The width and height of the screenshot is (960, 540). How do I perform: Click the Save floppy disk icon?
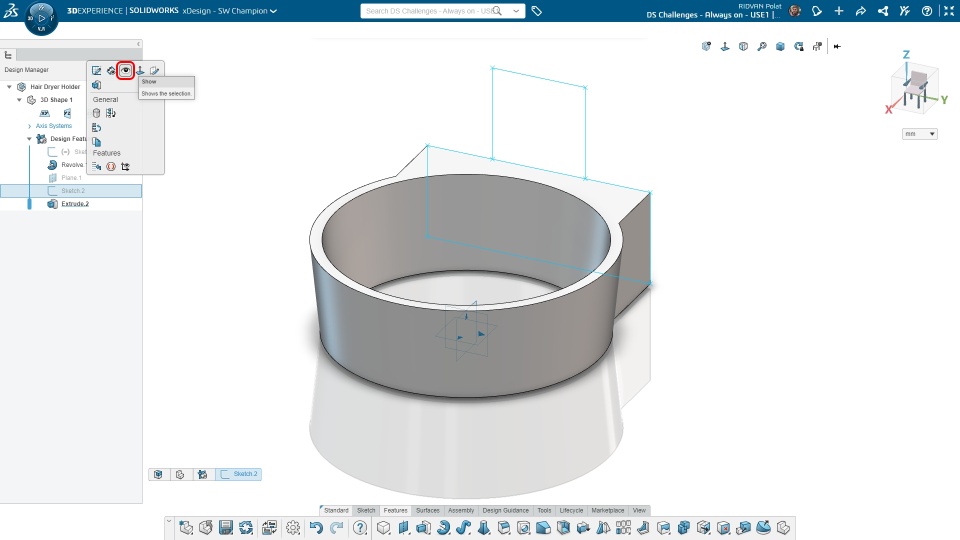coord(226,528)
